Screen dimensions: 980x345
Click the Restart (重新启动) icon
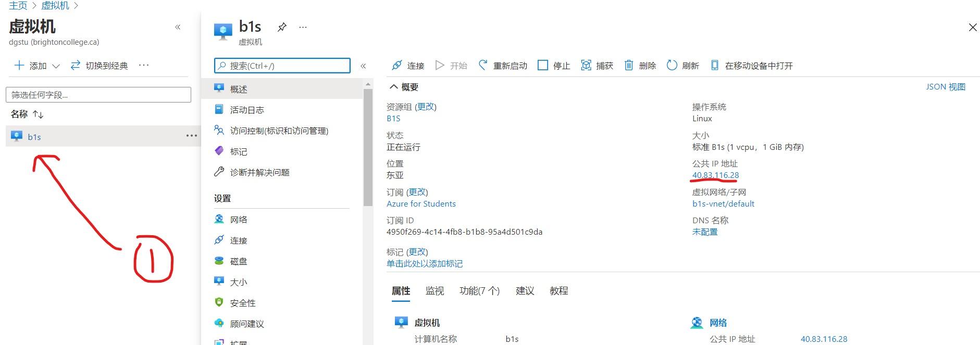[483, 66]
